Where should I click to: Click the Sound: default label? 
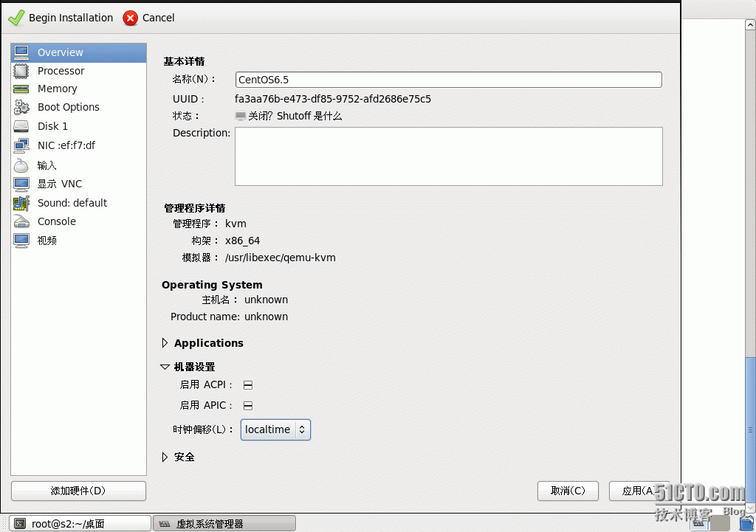click(72, 203)
